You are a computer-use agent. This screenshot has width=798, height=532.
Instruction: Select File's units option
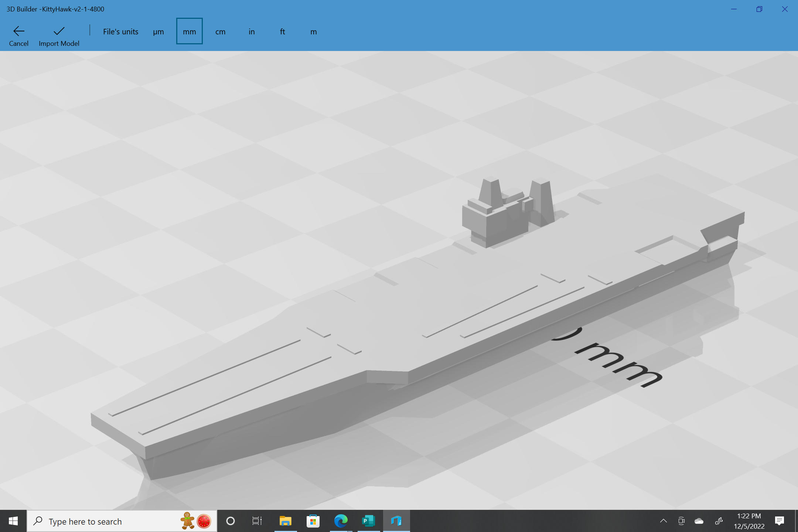click(120, 32)
